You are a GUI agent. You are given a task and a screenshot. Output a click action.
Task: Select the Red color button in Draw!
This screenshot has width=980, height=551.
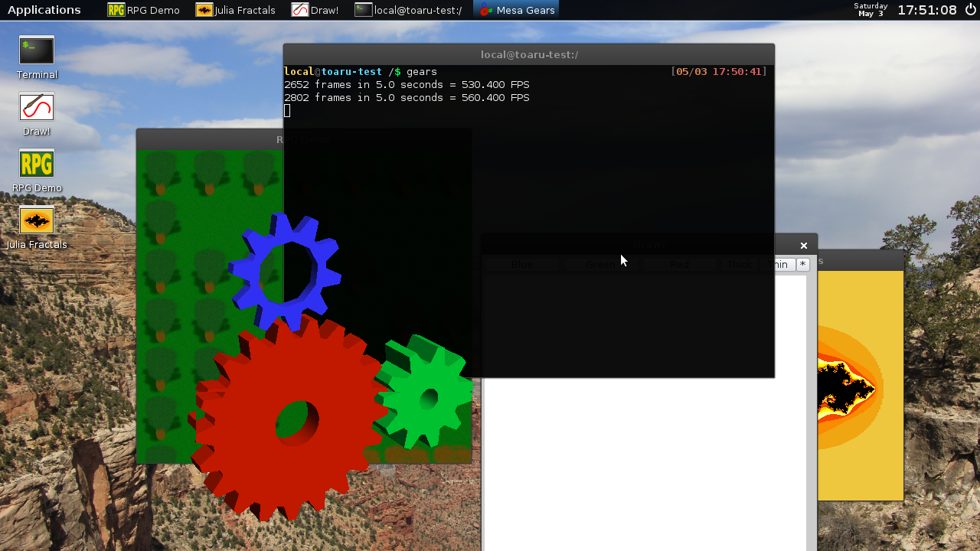(680, 264)
